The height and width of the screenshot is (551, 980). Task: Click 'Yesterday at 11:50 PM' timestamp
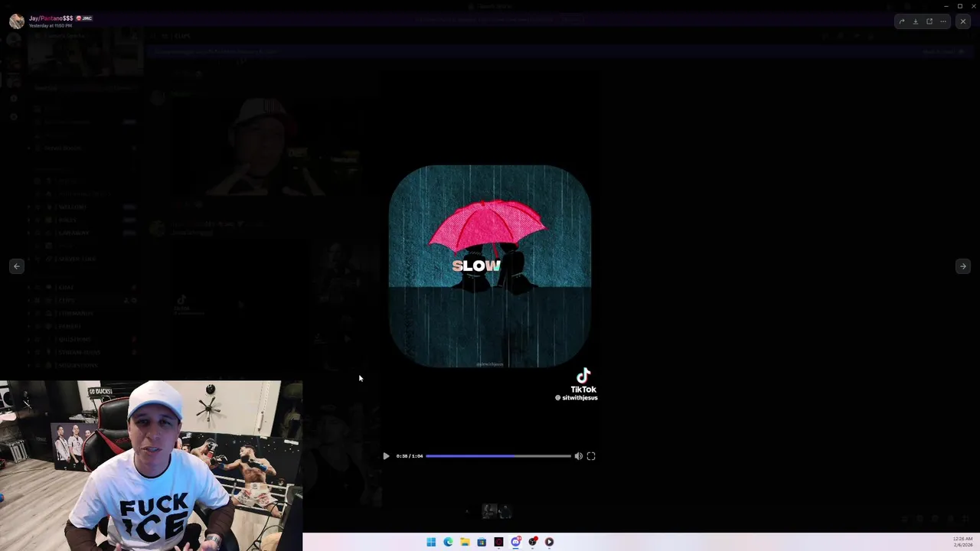pyautogui.click(x=51, y=26)
